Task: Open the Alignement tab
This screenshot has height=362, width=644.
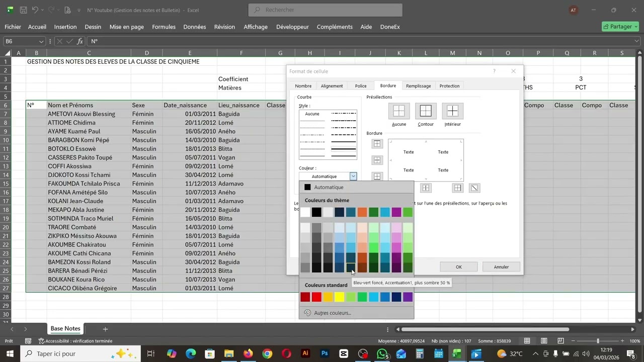Action: 332,86
